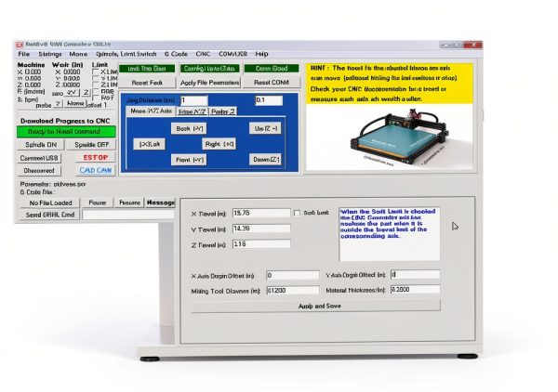Image resolution: width=558 pixels, height=392 pixels.
Task: Open the Settings menu
Action: (x=50, y=54)
